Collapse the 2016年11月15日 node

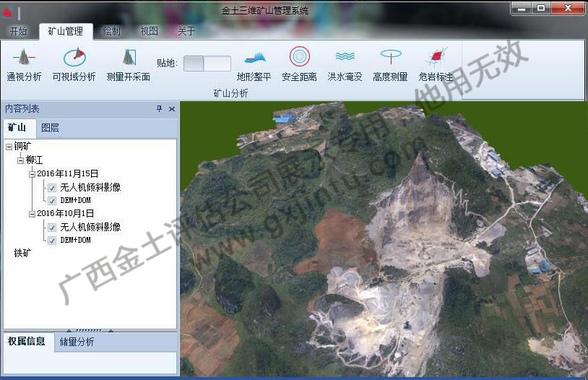[x=33, y=174]
